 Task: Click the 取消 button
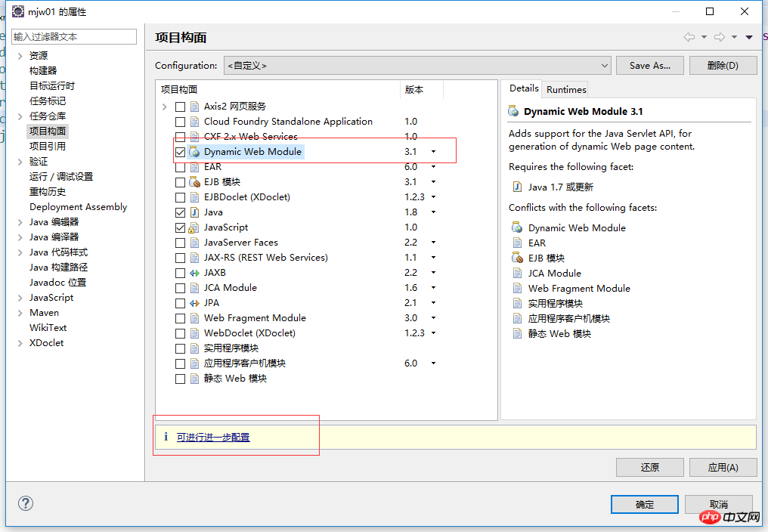point(719,504)
